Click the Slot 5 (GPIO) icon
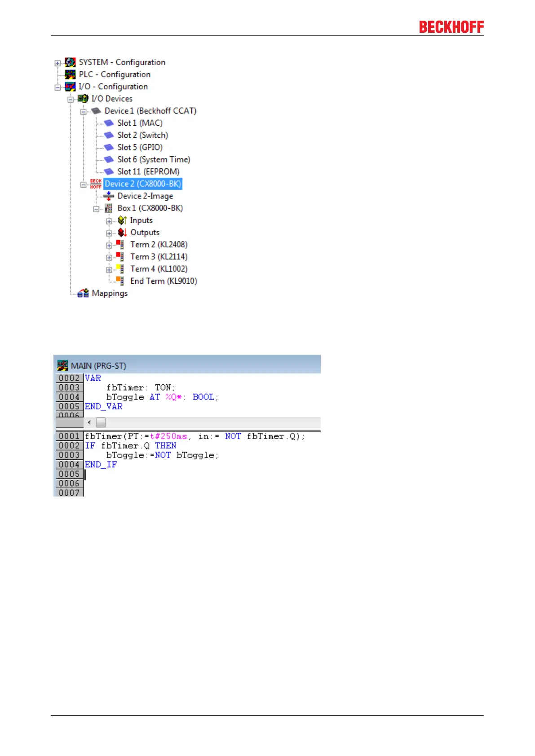 [109, 147]
